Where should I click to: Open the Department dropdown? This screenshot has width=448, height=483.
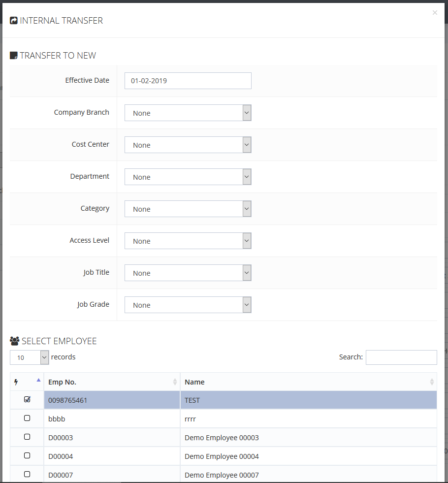point(188,177)
